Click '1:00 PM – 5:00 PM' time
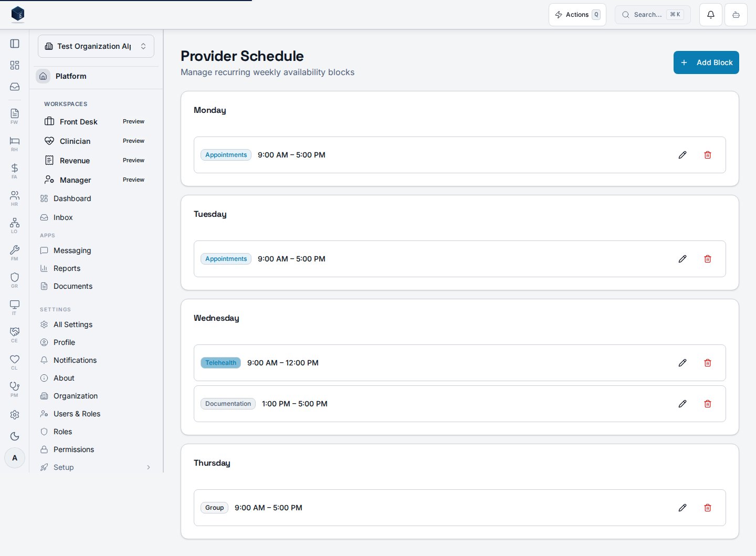The image size is (756, 556). 295,404
